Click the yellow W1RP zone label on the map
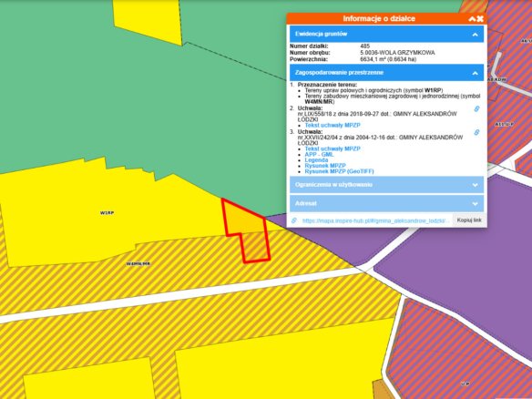The width and height of the screenshot is (532, 399). click(107, 213)
